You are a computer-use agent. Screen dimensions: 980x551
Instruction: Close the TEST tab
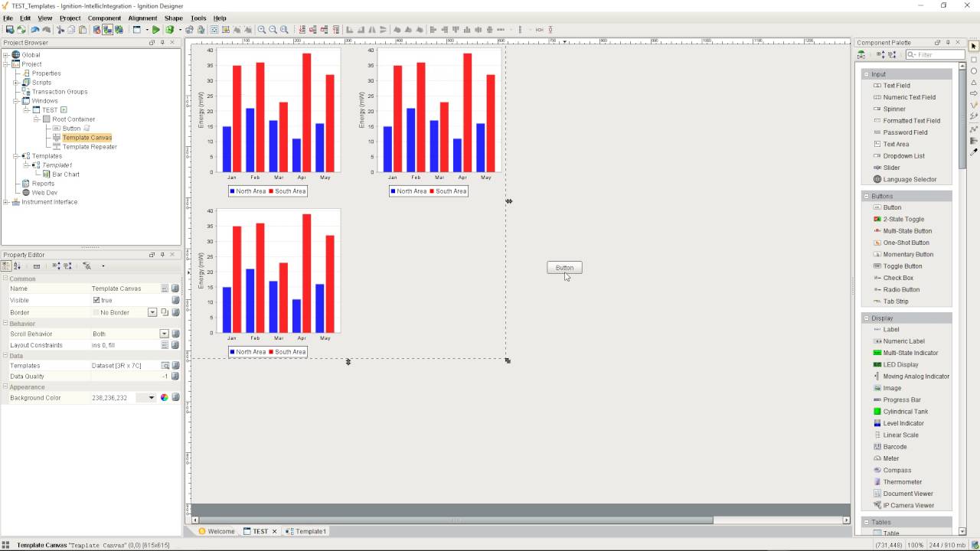pos(274,531)
